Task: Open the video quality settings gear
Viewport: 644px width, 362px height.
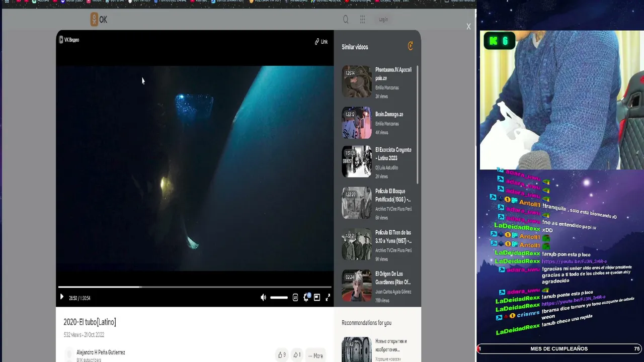Action: point(306,298)
